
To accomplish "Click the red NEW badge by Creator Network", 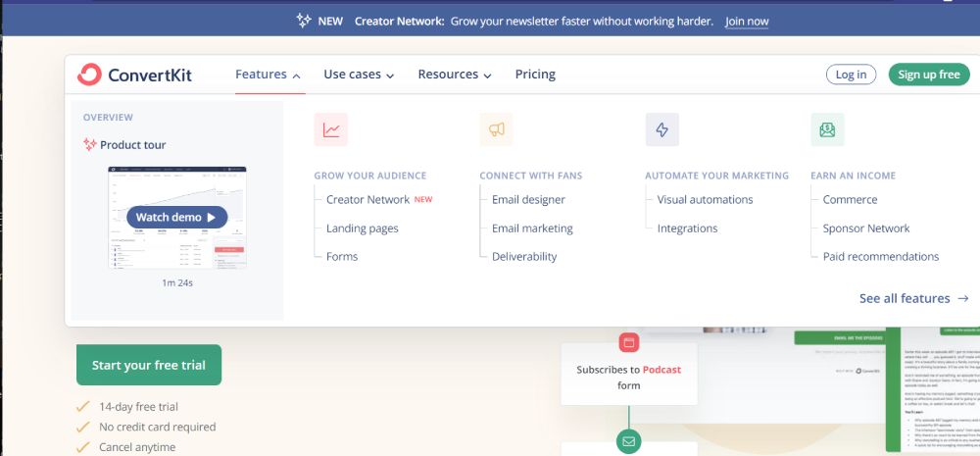I will click(x=423, y=199).
